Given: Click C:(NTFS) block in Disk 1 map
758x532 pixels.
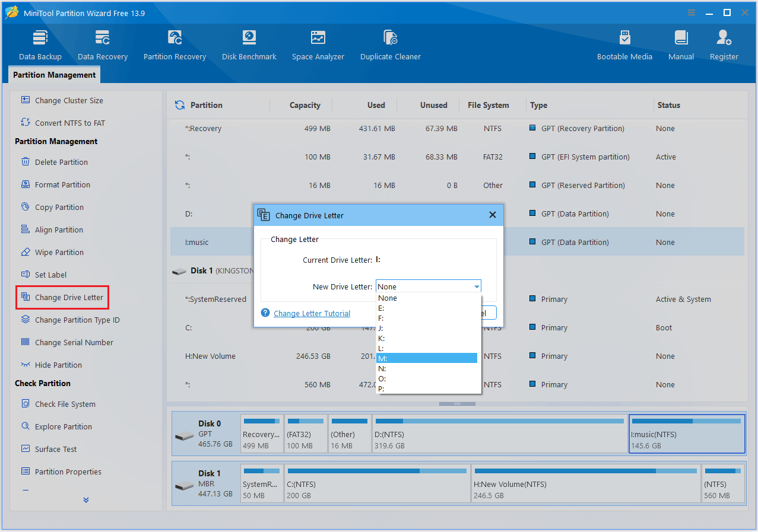Looking at the screenshot, I should (377, 484).
